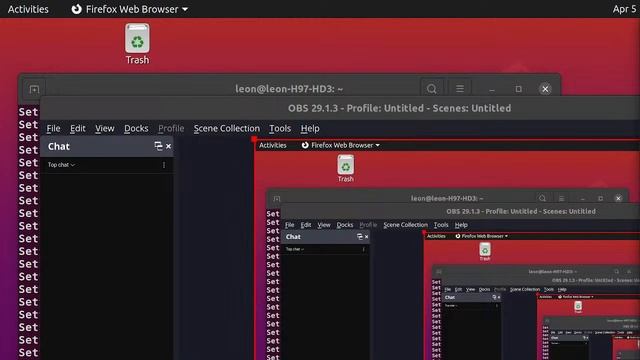Viewport: 640px width, 360px height.
Task: Click the nested terminal search icon in preview
Action: [542, 198]
